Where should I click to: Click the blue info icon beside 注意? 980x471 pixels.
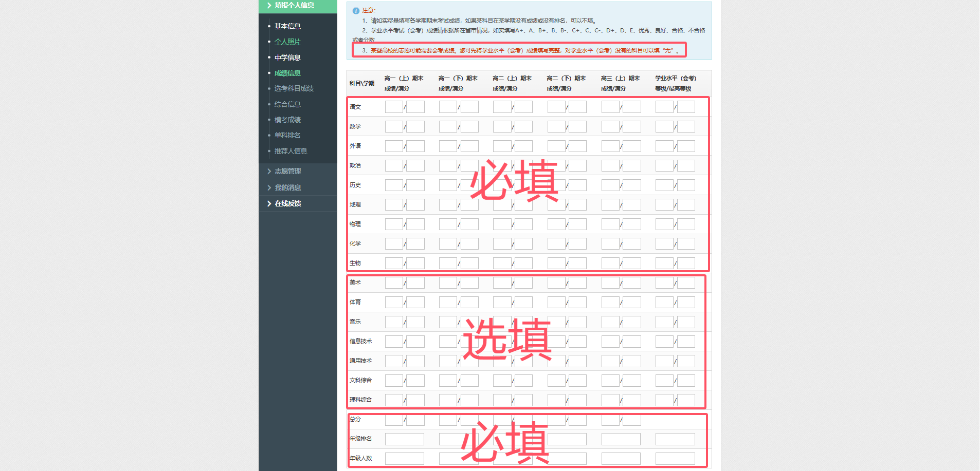[356, 11]
